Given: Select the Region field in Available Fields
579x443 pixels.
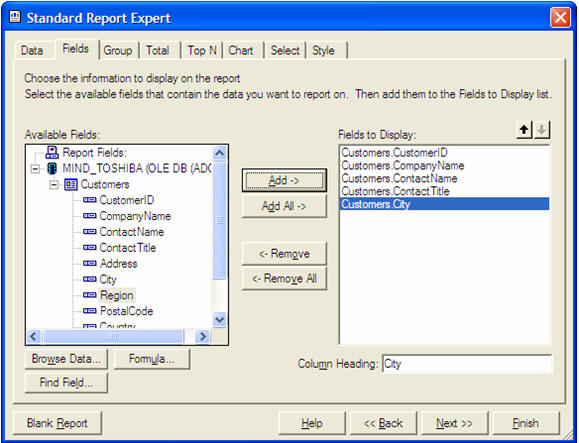Looking at the screenshot, I should [x=117, y=295].
